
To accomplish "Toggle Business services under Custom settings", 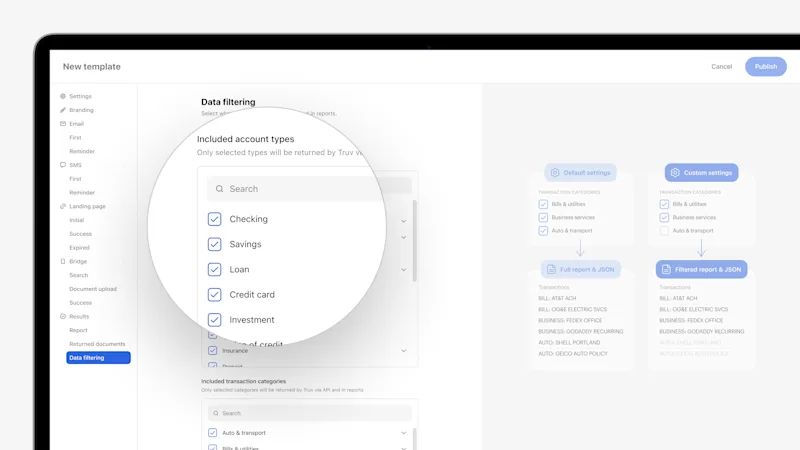I will coord(664,217).
